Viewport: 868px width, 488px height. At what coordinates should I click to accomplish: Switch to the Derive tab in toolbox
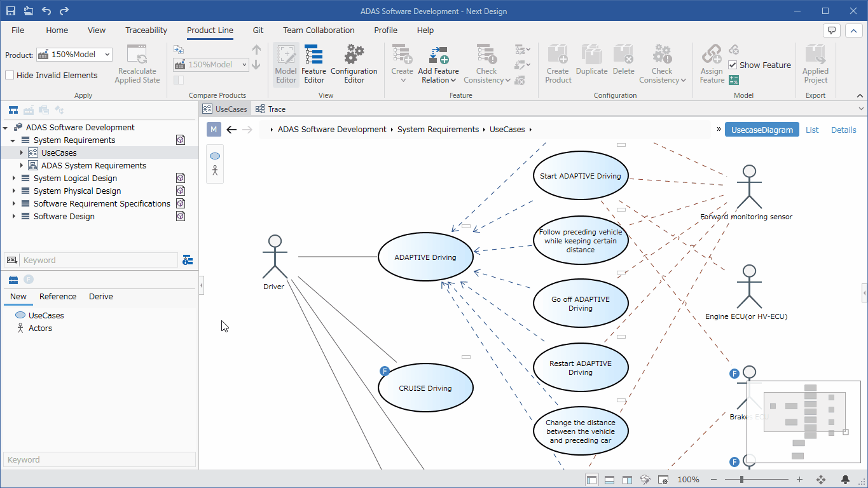coord(101,297)
